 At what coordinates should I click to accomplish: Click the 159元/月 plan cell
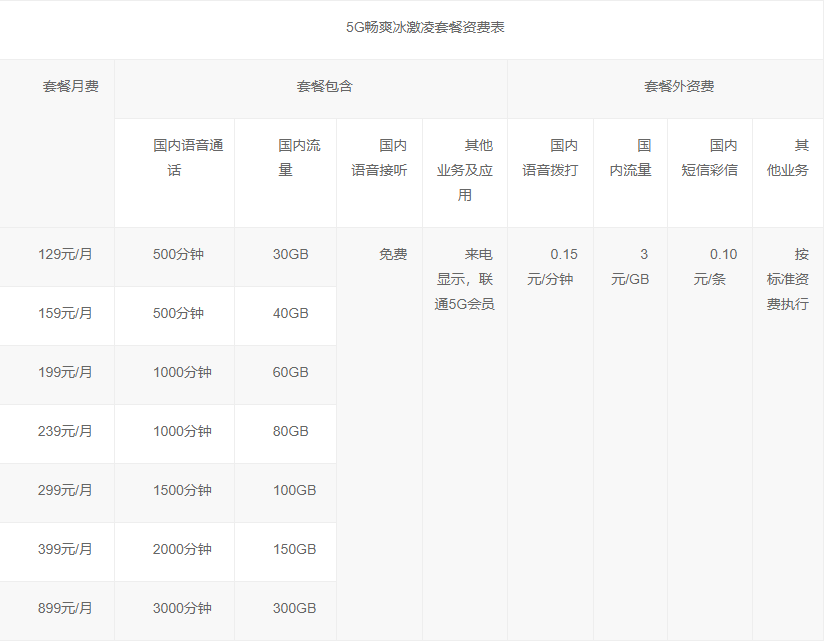(65, 314)
